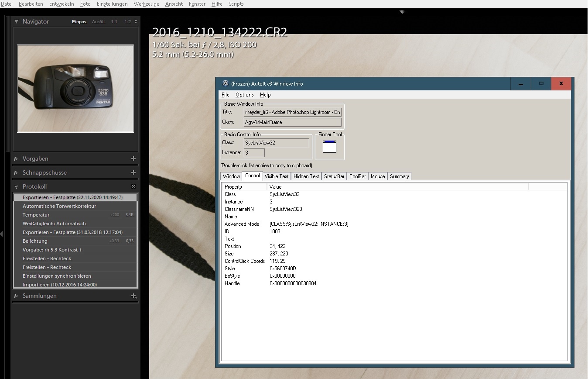Clear history with the Protokoll X icon
Screen dimensions: 588x379
coord(133,186)
